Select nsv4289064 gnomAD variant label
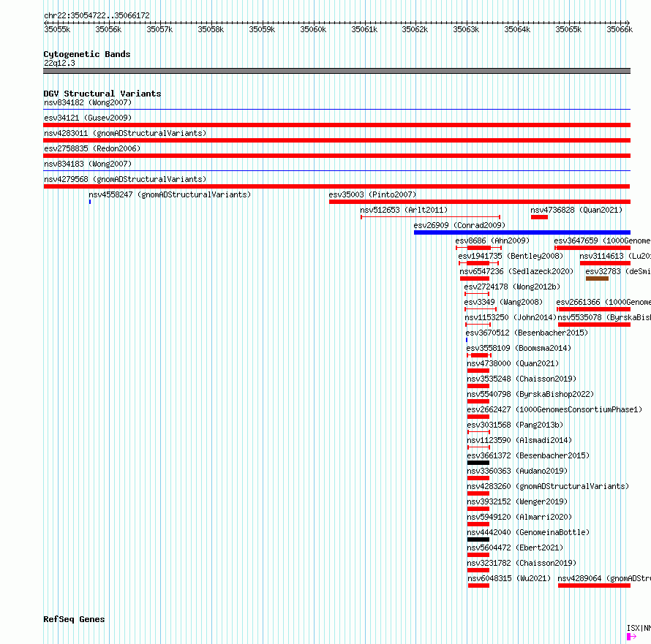 (604, 578)
